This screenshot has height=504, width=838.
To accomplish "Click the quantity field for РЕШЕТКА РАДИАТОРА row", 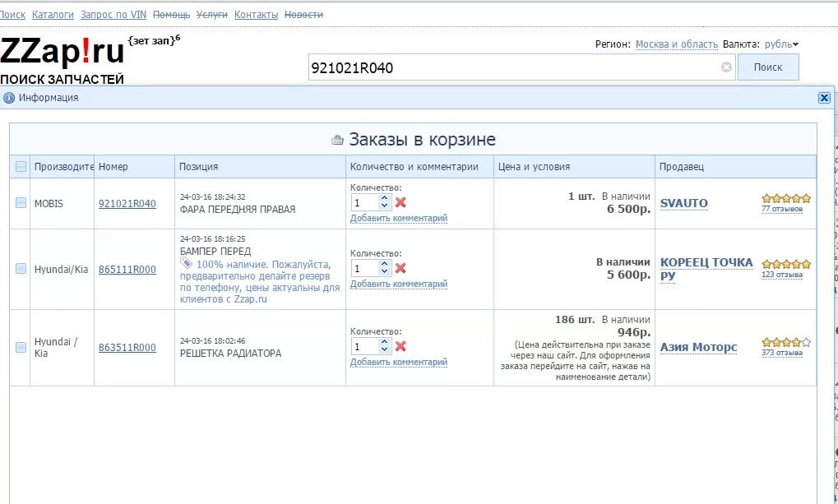I will [x=365, y=346].
